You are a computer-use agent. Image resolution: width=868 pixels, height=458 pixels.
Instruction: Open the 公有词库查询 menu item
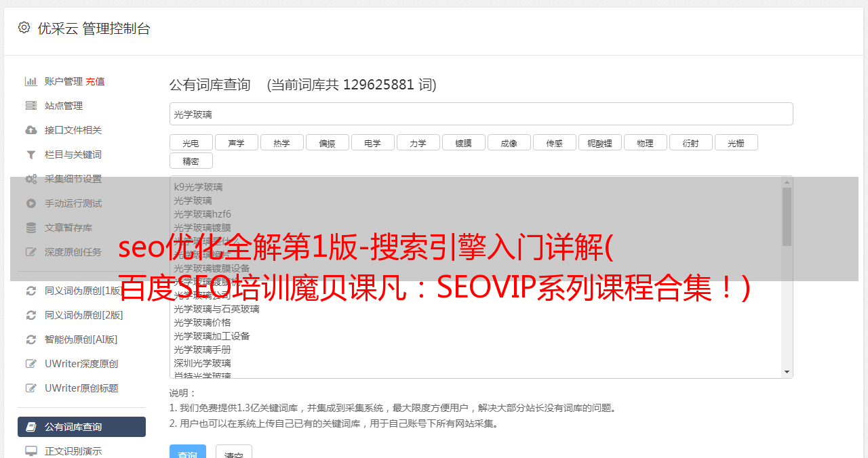tap(81, 427)
